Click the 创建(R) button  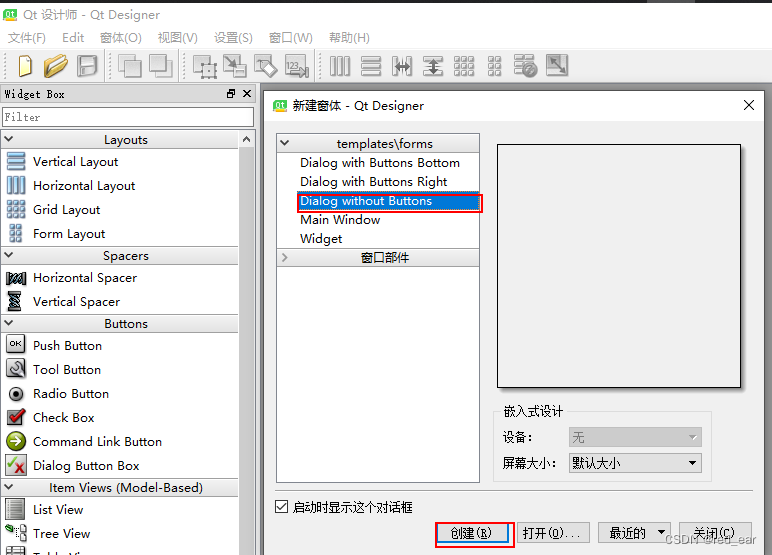[473, 533]
